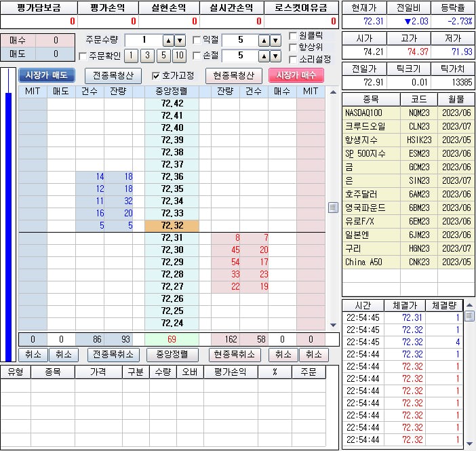Click the 전종목청산 button
This screenshot has height=451, width=476.
(113, 75)
